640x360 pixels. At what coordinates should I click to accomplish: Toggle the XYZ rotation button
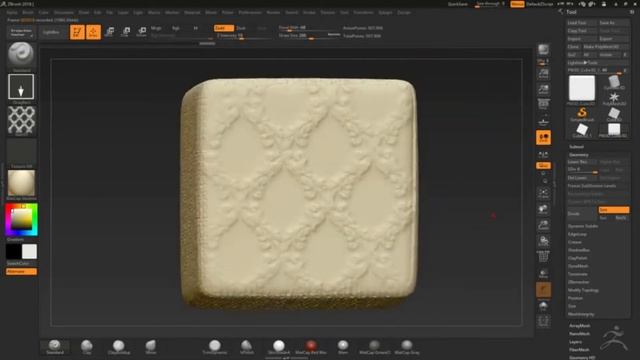[543, 165]
